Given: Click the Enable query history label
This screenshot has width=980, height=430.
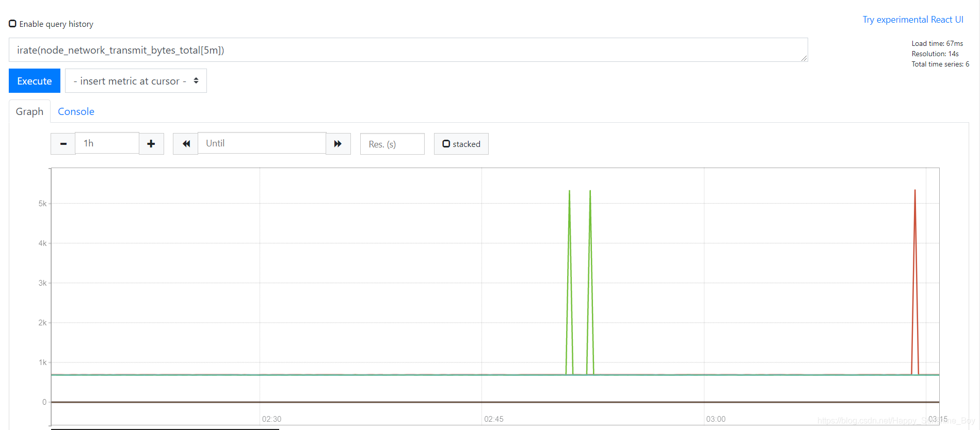Looking at the screenshot, I should (56, 24).
